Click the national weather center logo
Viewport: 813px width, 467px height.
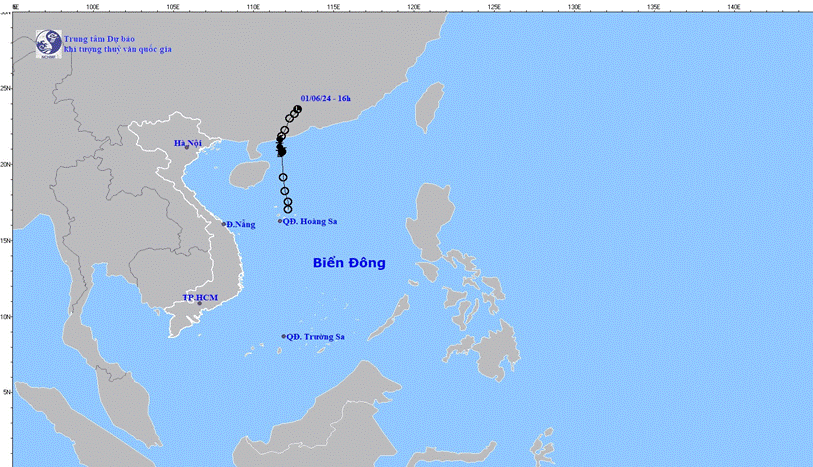tap(47, 42)
